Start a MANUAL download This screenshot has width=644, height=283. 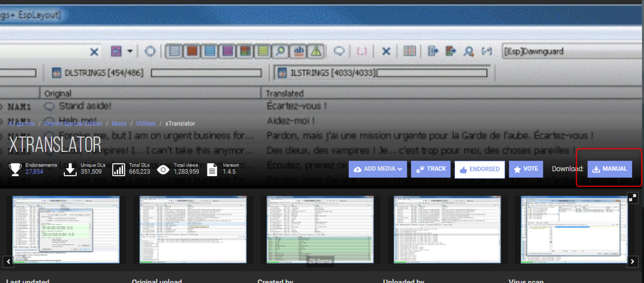pyautogui.click(x=610, y=169)
